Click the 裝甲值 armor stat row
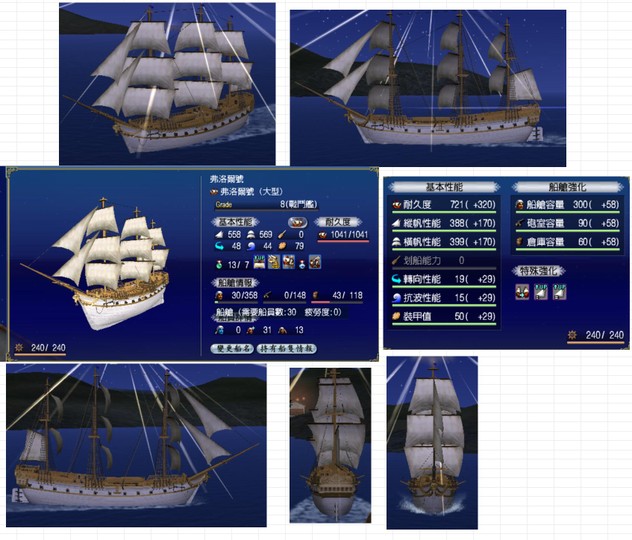Image resolution: width=632 pixels, height=540 pixels. [x=444, y=317]
